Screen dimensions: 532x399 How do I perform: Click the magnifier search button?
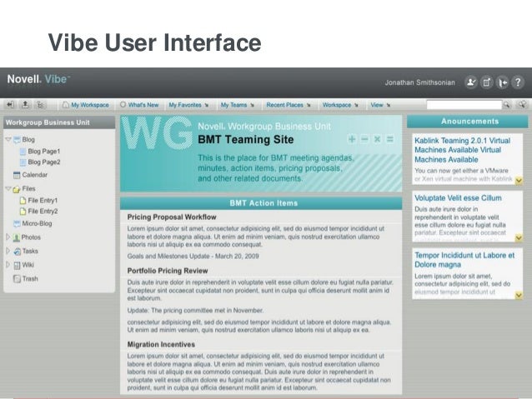[506, 105]
